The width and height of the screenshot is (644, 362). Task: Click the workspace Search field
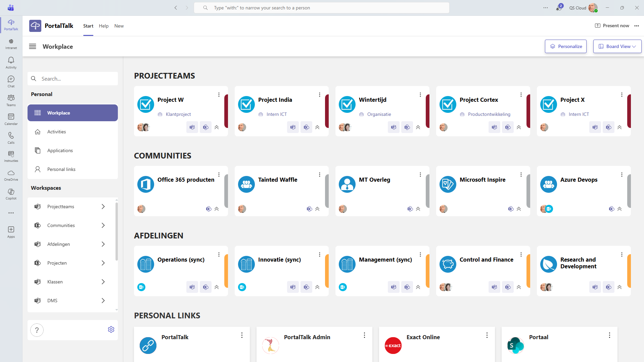[x=77, y=79]
